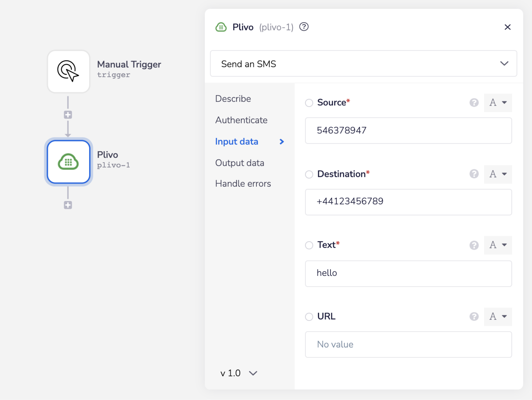This screenshot has width=532, height=400.
Task: Close the Plivo properties panel
Action: [507, 27]
